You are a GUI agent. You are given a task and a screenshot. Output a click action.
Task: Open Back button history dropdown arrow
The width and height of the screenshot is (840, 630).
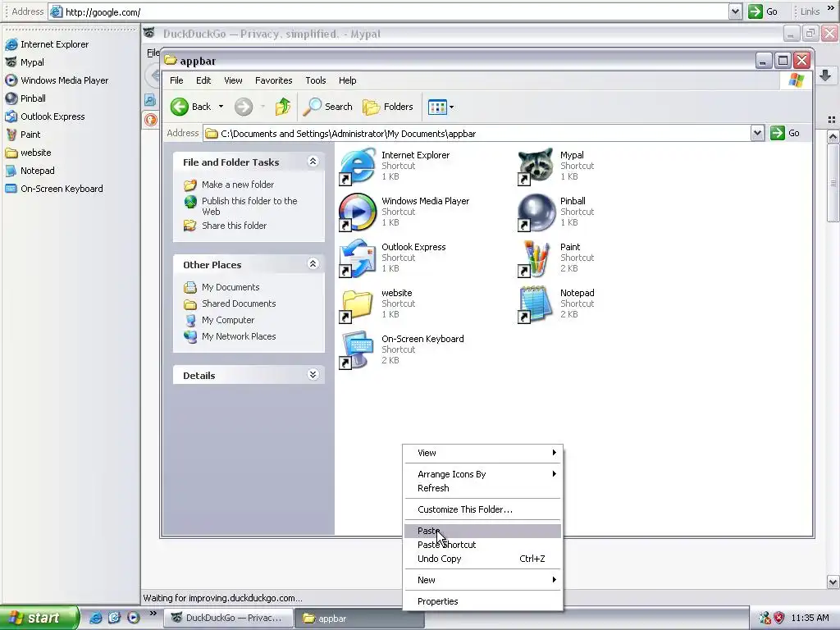pyautogui.click(x=221, y=107)
